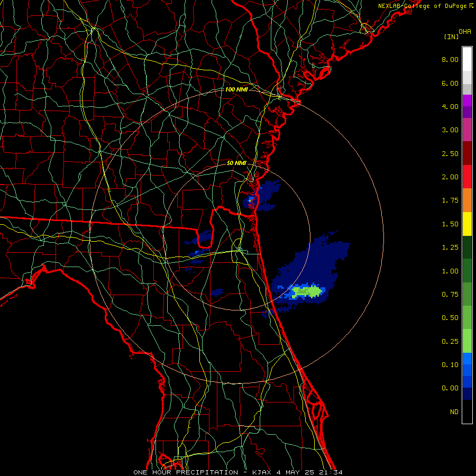
Task: Click the 6.00 legend value
Action: tap(450, 83)
